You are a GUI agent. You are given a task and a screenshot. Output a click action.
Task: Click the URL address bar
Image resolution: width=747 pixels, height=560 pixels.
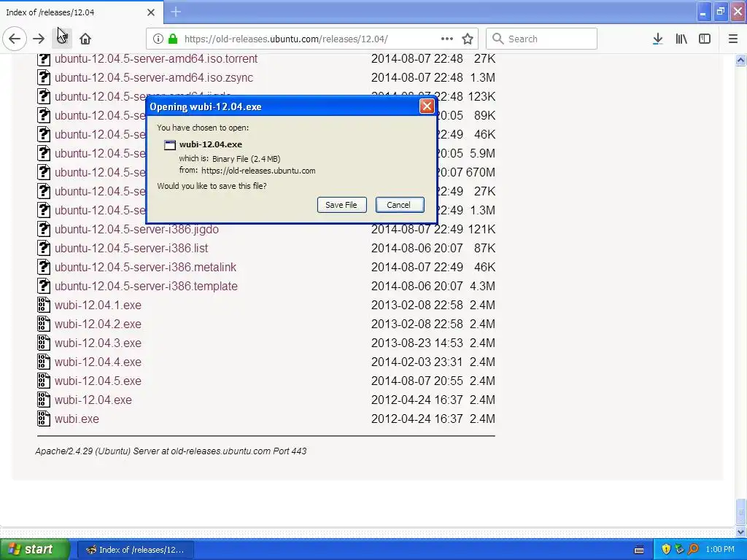[x=312, y=39]
